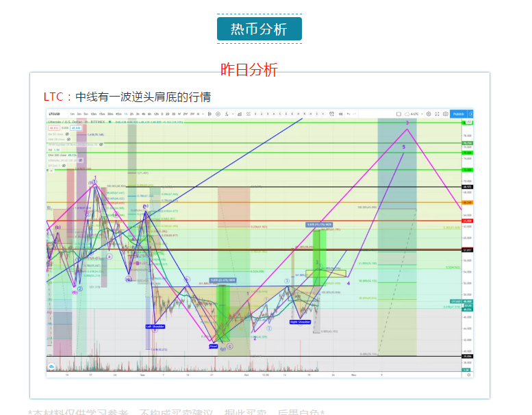The width and height of the screenshot is (532, 415).
Task: Select the highlighted 1h interval
Action: click(126, 114)
